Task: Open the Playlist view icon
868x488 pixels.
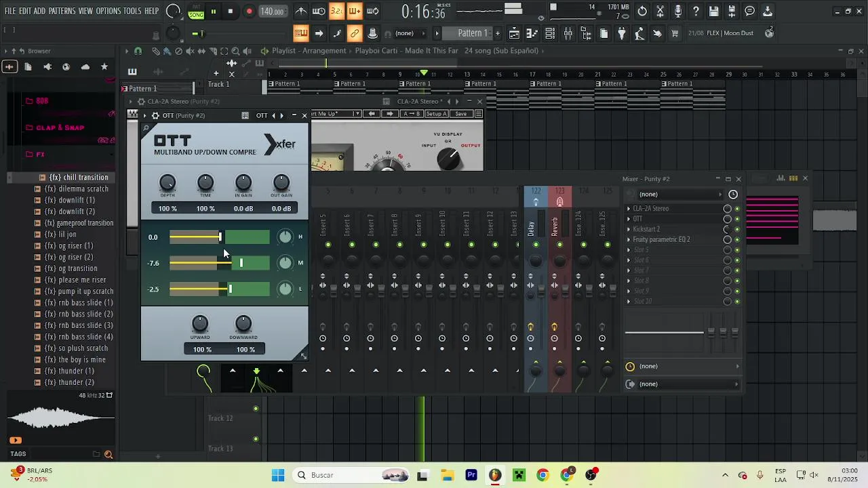Action: [514, 33]
